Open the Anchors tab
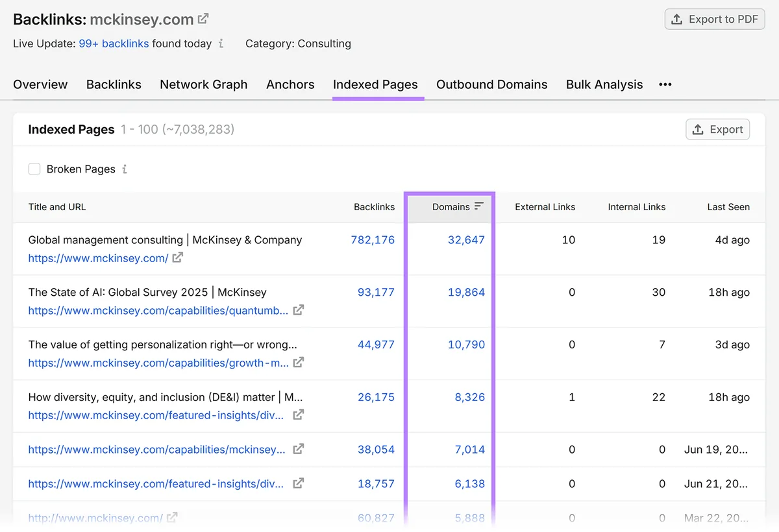 click(x=290, y=84)
